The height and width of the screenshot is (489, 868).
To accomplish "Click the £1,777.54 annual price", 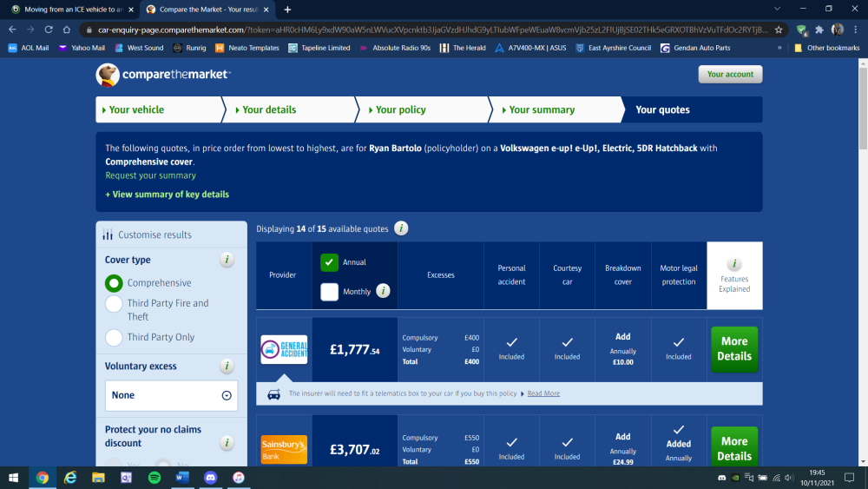I will point(355,349).
